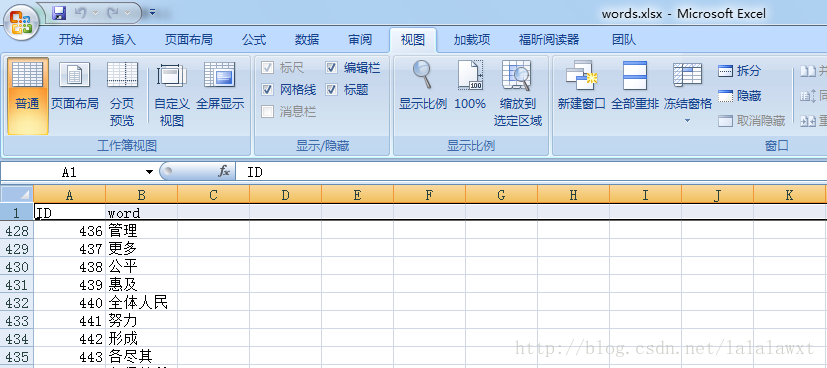Enter Full Screen (全屏显示) mode
The width and height of the screenshot is (827, 368).
(x=220, y=86)
